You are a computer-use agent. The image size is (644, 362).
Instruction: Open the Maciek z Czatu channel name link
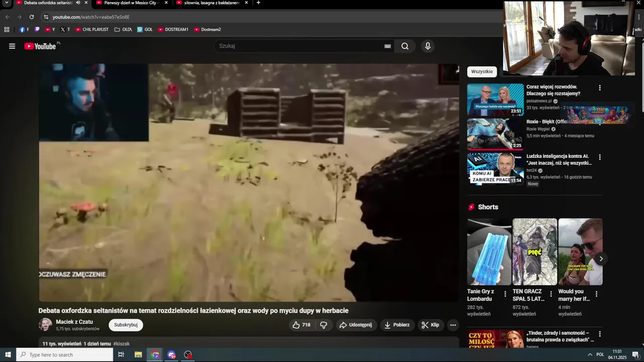pos(74,322)
